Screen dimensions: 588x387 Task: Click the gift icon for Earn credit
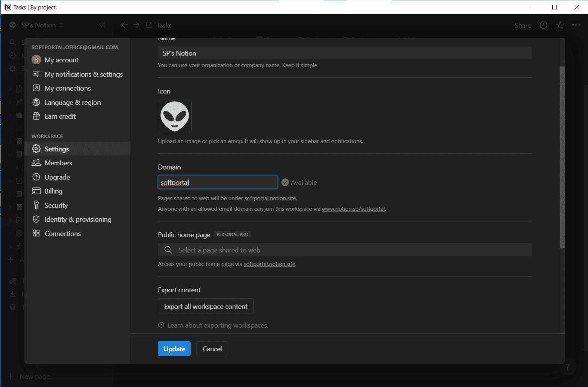tap(36, 116)
